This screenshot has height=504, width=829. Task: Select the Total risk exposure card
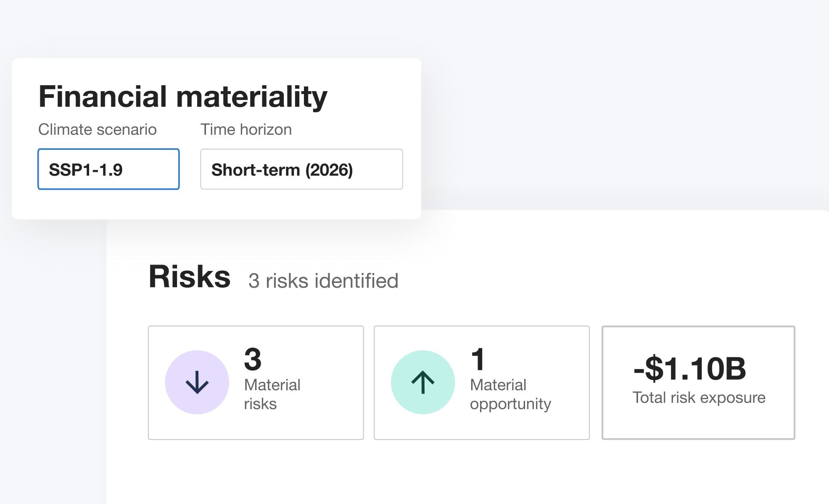(x=698, y=383)
